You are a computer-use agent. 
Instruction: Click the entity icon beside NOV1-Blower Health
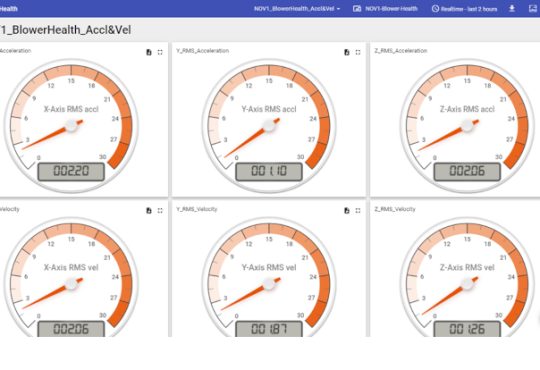tap(357, 9)
